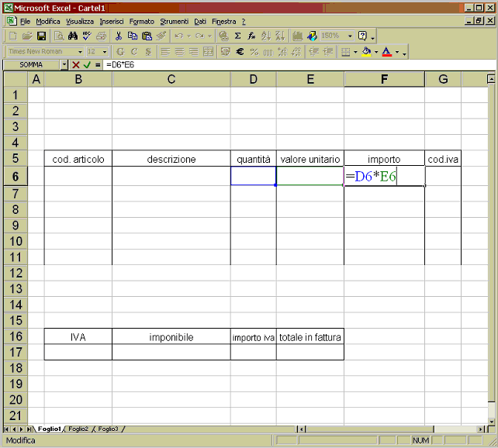Screen dimensions: 498x448
Task: Open Print Preview icon
Action: point(59,36)
